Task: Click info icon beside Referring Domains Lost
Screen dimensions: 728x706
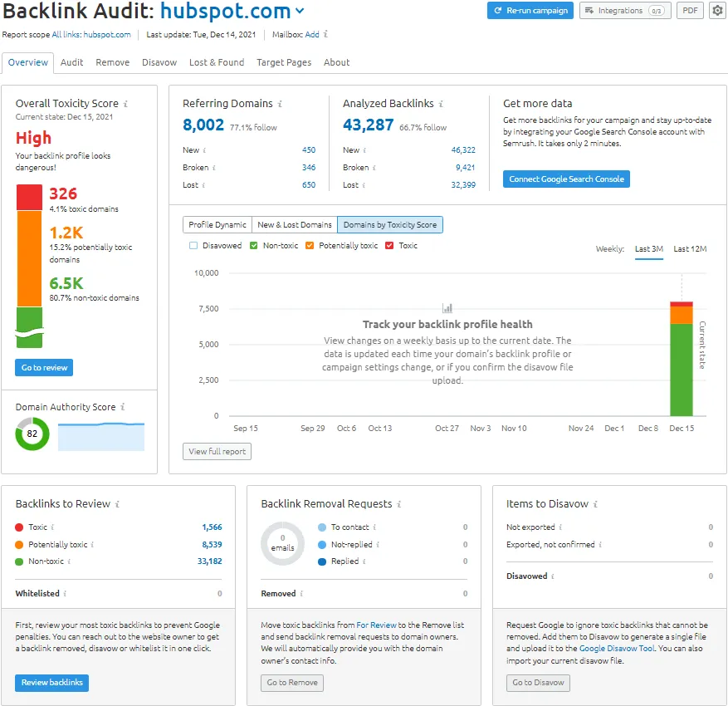Action: [203, 185]
